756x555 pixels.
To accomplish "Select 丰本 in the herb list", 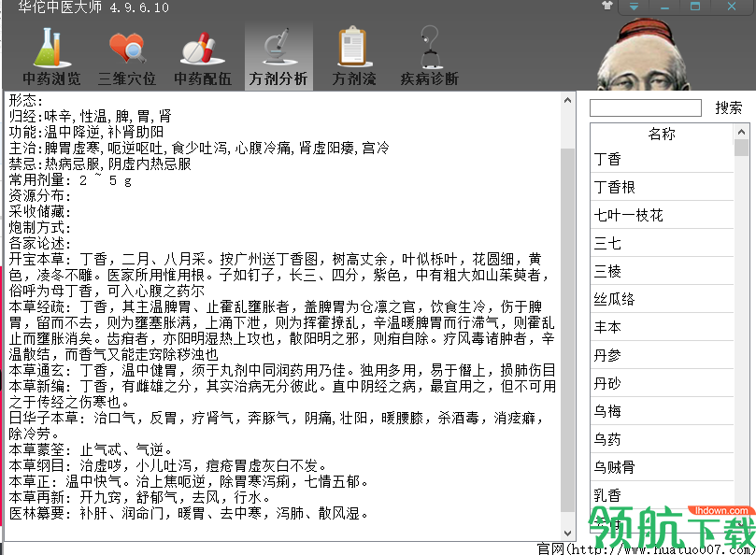I will pyautogui.click(x=662, y=327).
